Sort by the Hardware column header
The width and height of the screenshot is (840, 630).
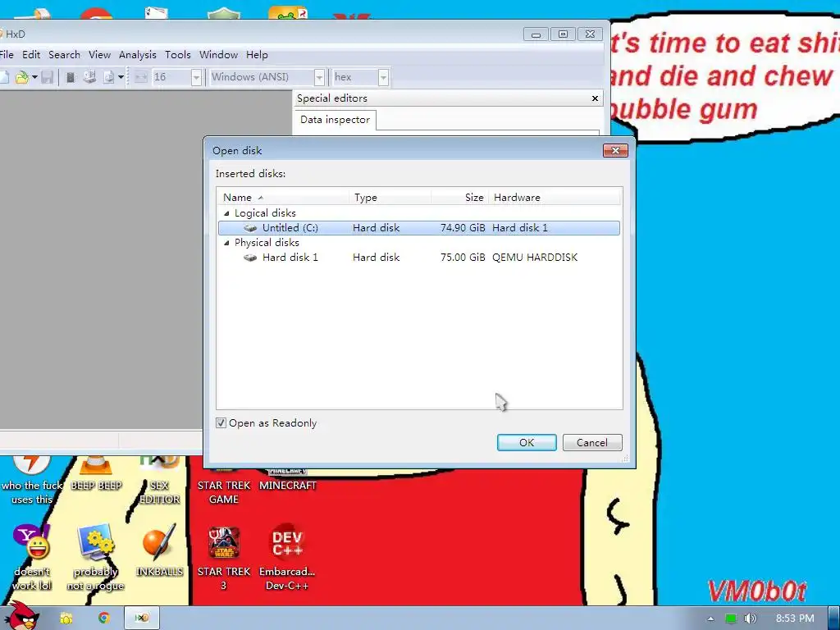click(x=555, y=197)
